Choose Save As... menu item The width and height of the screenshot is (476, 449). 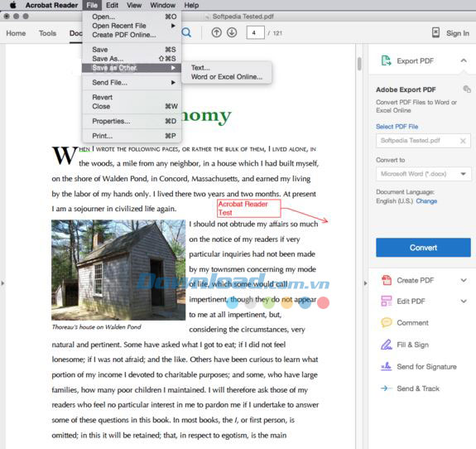click(x=132, y=58)
